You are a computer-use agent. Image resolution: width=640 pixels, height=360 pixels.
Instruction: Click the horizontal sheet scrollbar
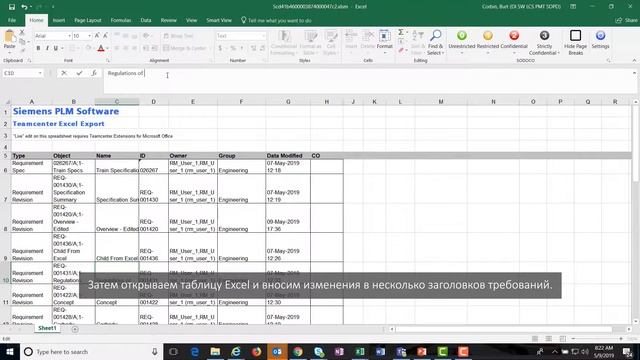[x=504, y=329]
